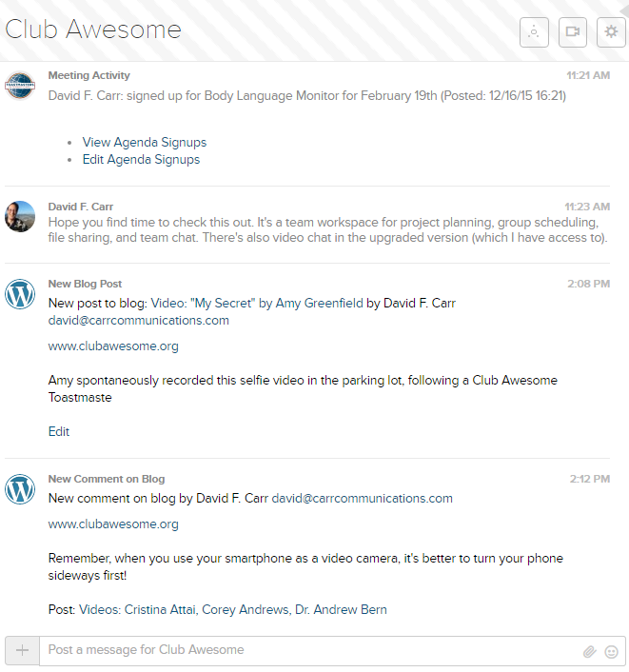629x672 pixels.
Task: Click the 'Remember, when you use your smartphone' comment
Action: [305, 566]
